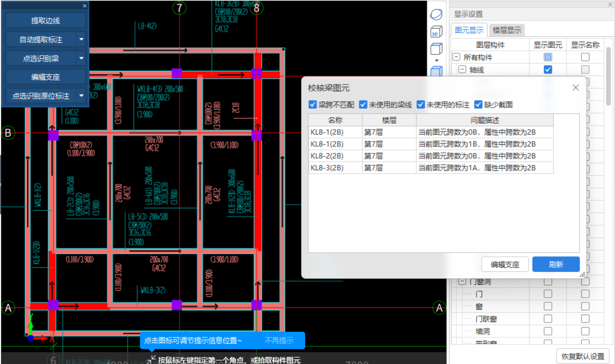Click 编辑支座 in the floating toolbar
The height and width of the screenshot is (364, 615).
[x=46, y=77]
